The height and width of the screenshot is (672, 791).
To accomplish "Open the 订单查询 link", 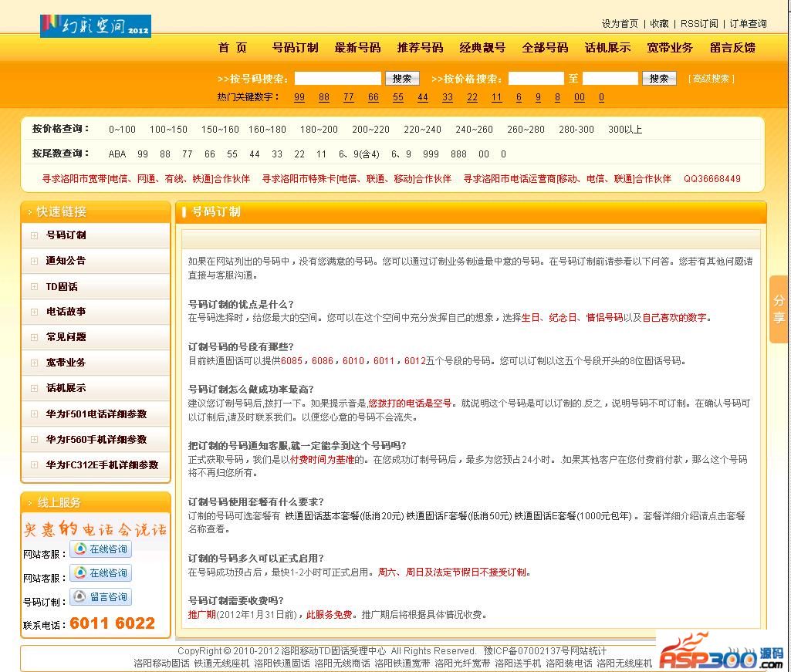I will click(x=748, y=24).
